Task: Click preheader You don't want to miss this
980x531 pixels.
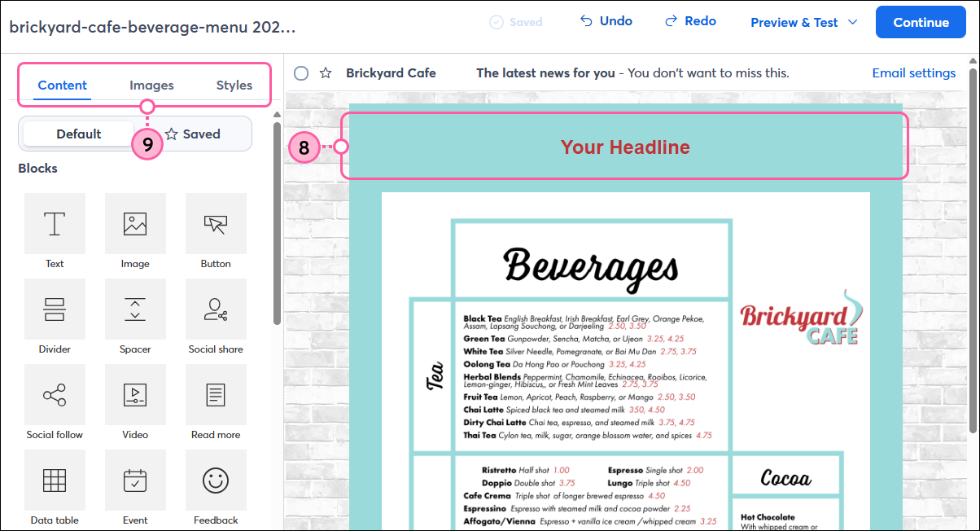Action: (x=707, y=73)
